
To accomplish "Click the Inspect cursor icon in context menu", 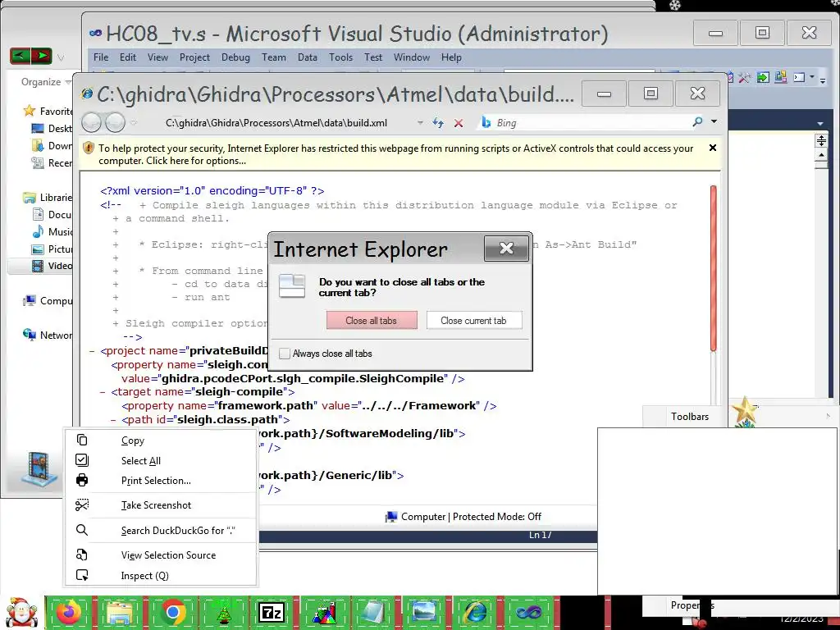I will [82, 575].
